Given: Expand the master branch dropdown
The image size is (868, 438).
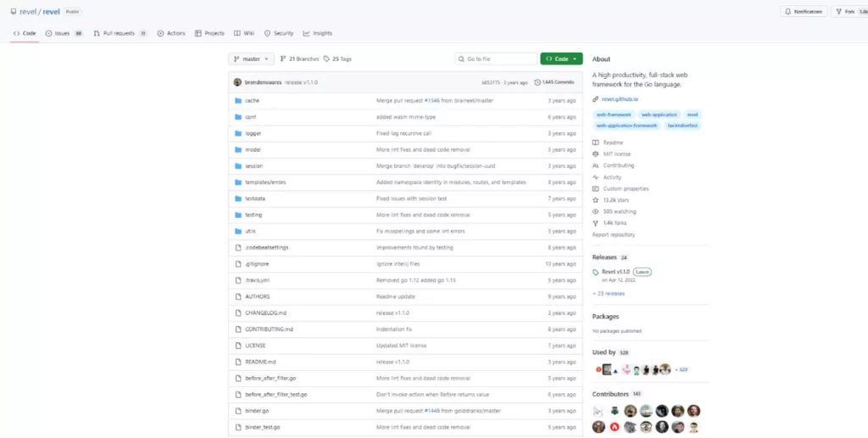Looking at the screenshot, I should click(x=252, y=58).
